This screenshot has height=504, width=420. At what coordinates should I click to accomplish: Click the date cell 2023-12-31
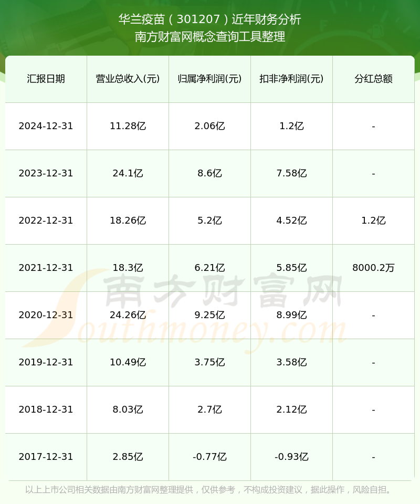pyautogui.click(x=46, y=173)
